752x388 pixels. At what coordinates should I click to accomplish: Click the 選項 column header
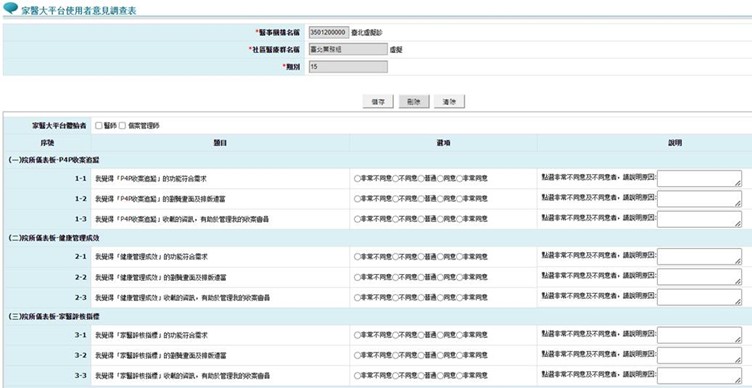click(x=443, y=143)
